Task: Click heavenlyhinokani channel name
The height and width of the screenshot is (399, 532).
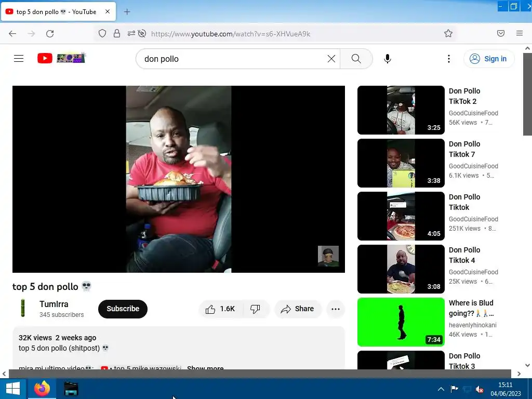Action: coord(473,325)
